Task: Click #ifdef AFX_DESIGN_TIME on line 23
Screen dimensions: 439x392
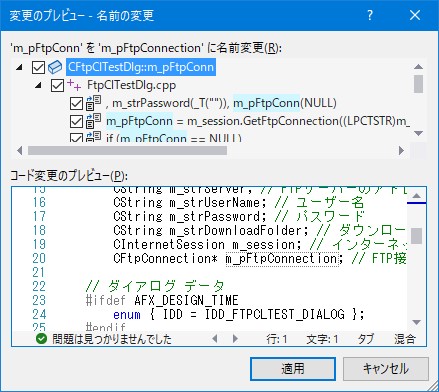Action: pos(162,300)
